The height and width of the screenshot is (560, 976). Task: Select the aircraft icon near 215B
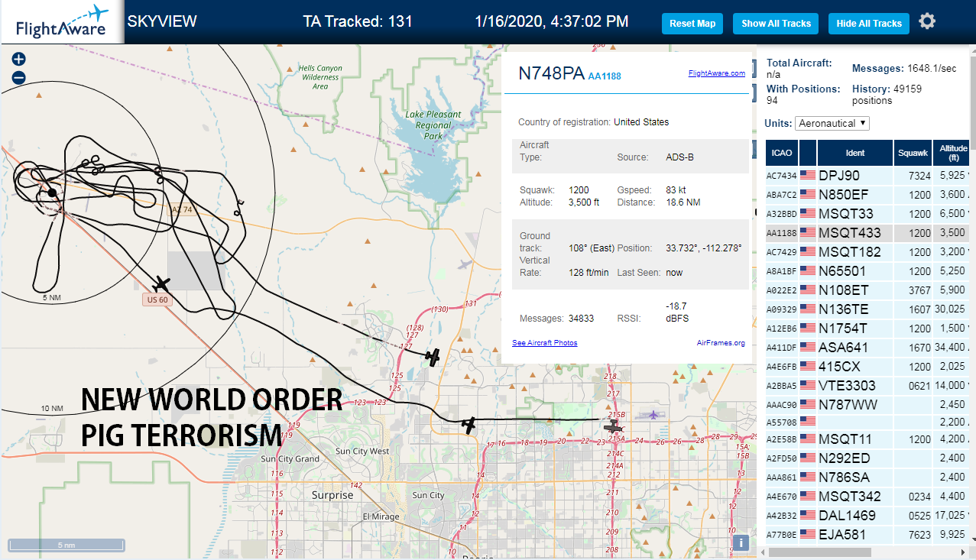coord(613,426)
